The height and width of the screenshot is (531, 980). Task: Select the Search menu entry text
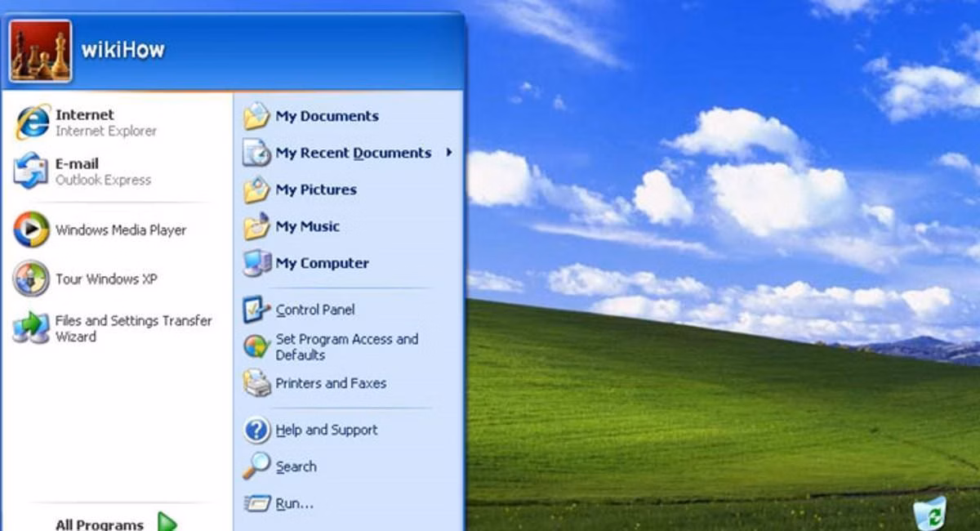pyautogui.click(x=296, y=466)
